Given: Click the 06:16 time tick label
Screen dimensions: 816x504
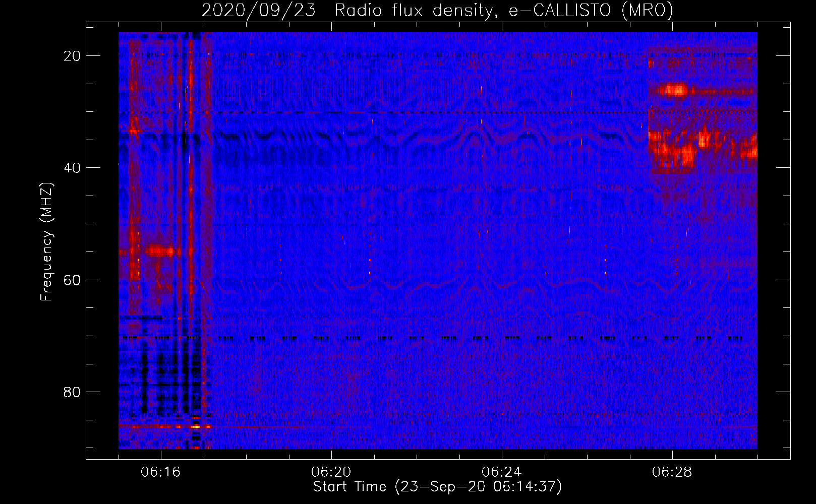Looking at the screenshot, I should pos(161,472).
